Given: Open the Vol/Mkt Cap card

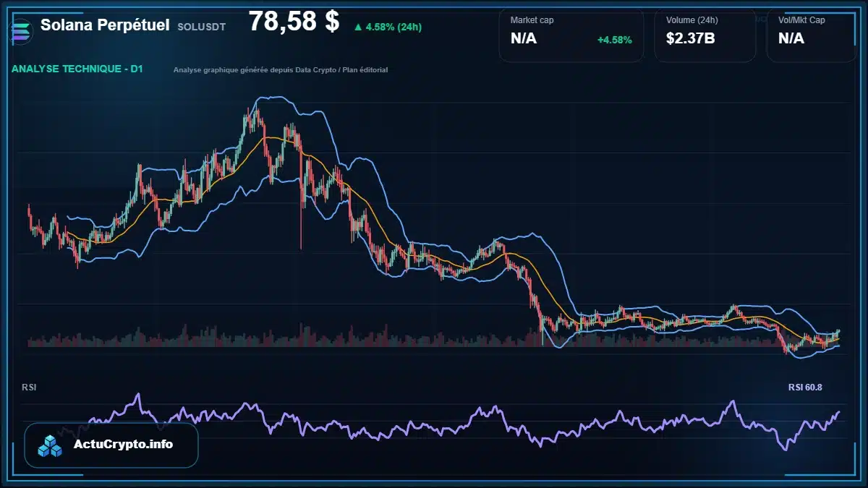Looking at the screenshot, I should click(812, 35).
